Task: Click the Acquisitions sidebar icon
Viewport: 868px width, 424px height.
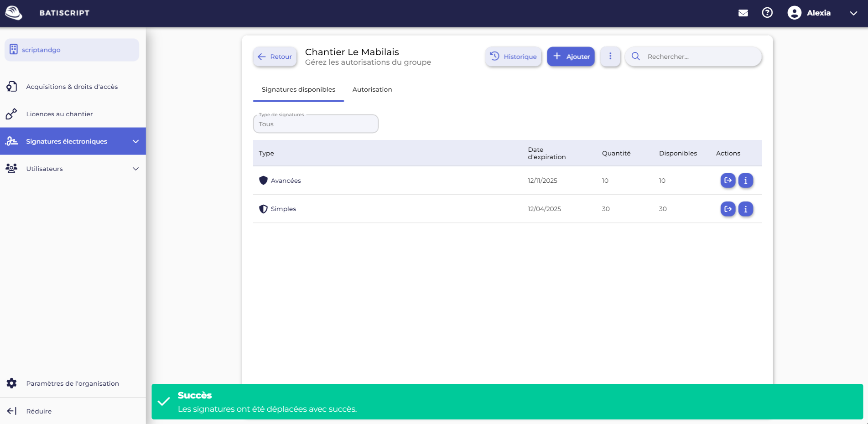Action: [11, 87]
